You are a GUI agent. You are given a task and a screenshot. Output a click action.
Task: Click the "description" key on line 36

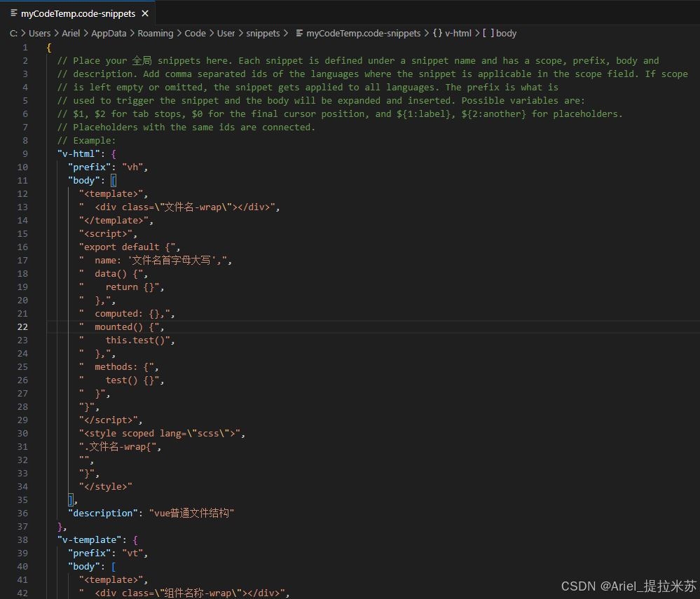[x=102, y=514]
